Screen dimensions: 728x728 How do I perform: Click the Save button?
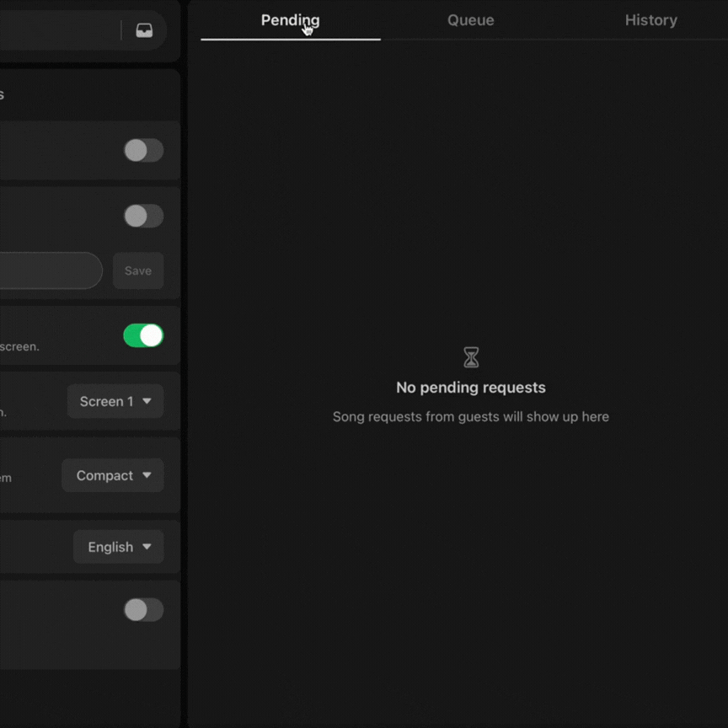[138, 270]
